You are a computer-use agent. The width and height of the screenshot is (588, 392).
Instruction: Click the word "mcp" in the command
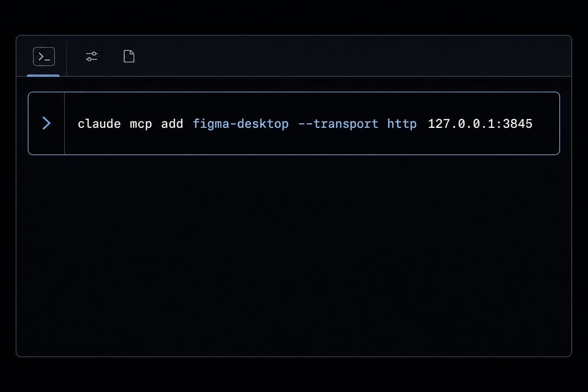(141, 124)
